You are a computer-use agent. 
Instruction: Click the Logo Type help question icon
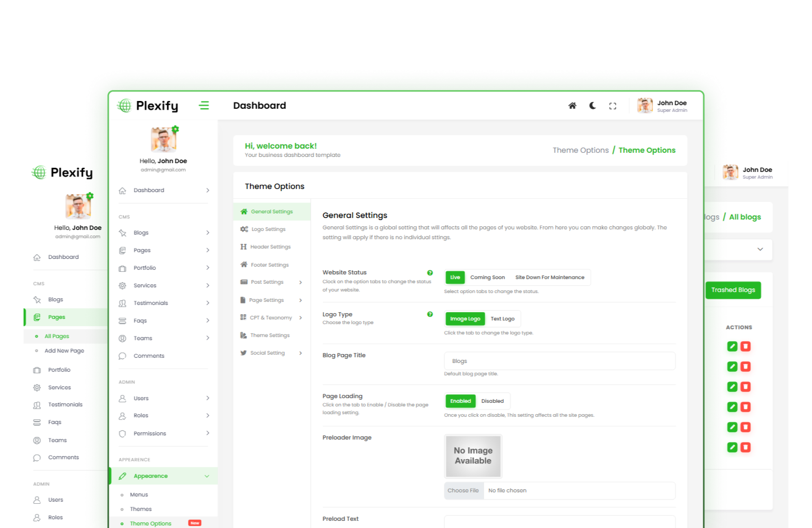coord(430,314)
